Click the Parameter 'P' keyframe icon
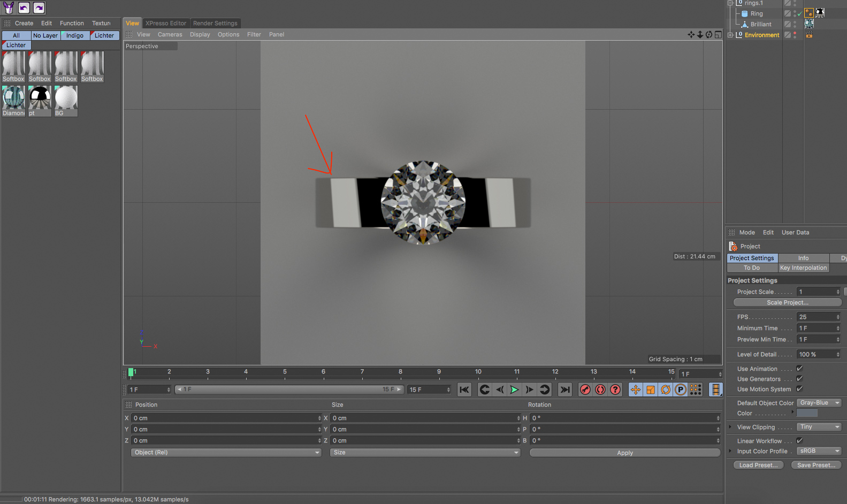Screen dimensions: 847x504 (681, 390)
